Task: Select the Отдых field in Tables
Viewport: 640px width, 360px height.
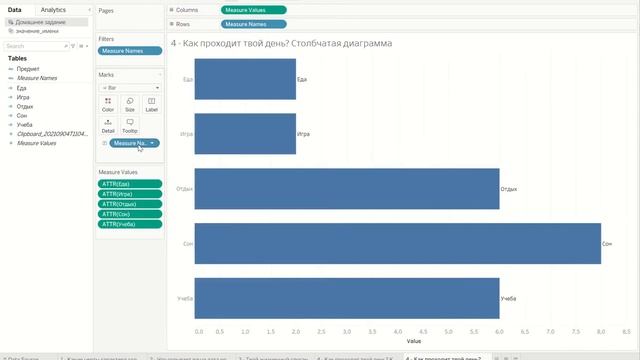Action: pos(25,107)
